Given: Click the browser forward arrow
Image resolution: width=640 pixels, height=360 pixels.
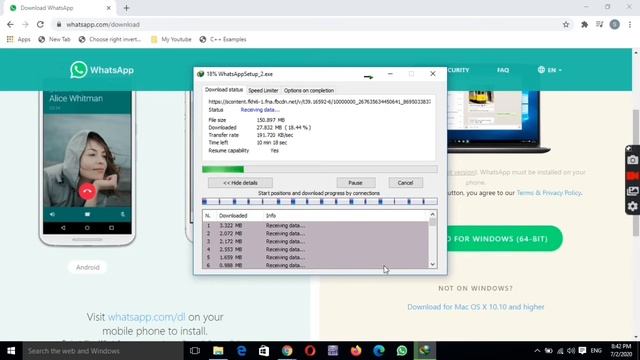Looking at the screenshot, I should tap(25, 24).
